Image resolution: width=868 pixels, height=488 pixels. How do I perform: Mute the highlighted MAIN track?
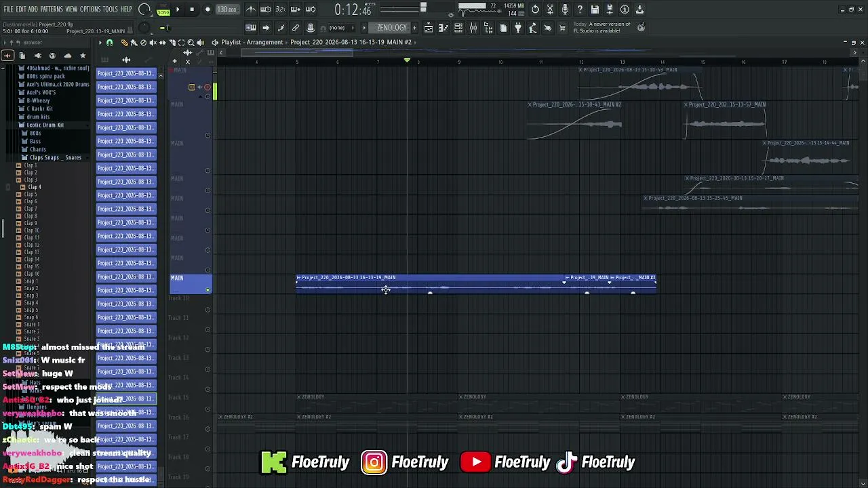click(208, 290)
